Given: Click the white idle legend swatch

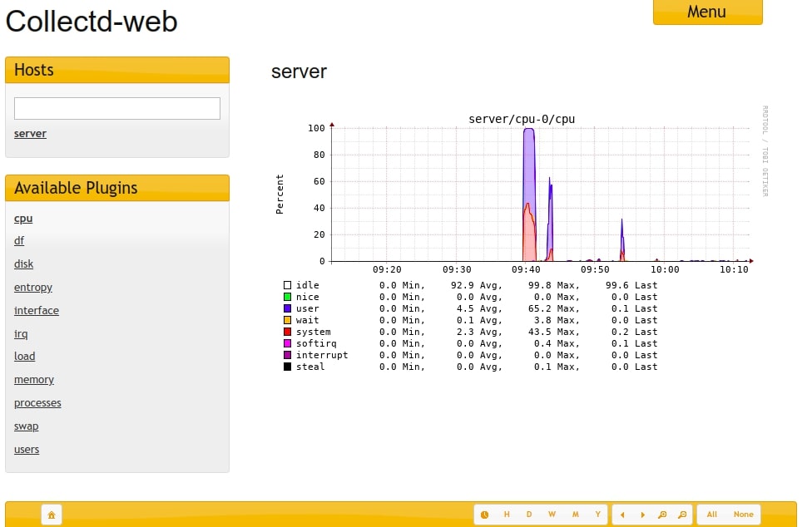Looking at the screenshot, I should tap(287, 285).
